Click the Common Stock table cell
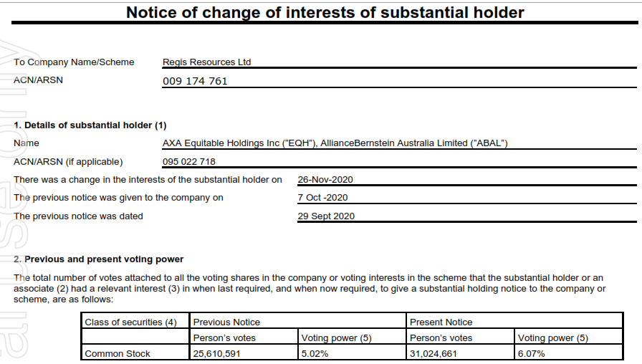Viewport: 642px width, 364px height. (118, 354)
